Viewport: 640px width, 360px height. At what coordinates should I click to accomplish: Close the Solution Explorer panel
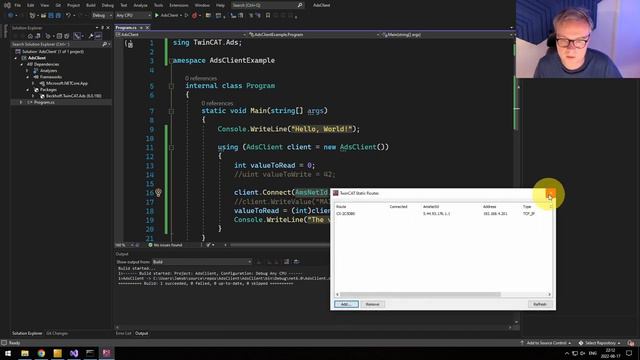(108, 28)
